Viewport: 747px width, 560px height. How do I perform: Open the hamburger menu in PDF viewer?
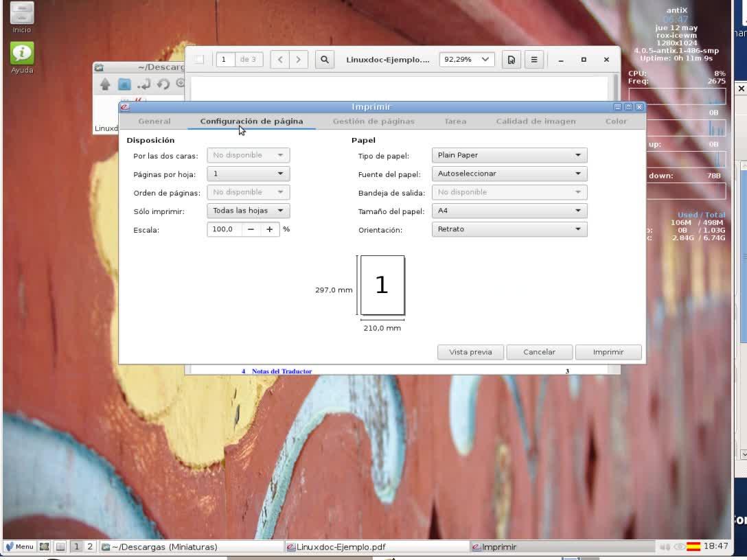coord(534,60)
